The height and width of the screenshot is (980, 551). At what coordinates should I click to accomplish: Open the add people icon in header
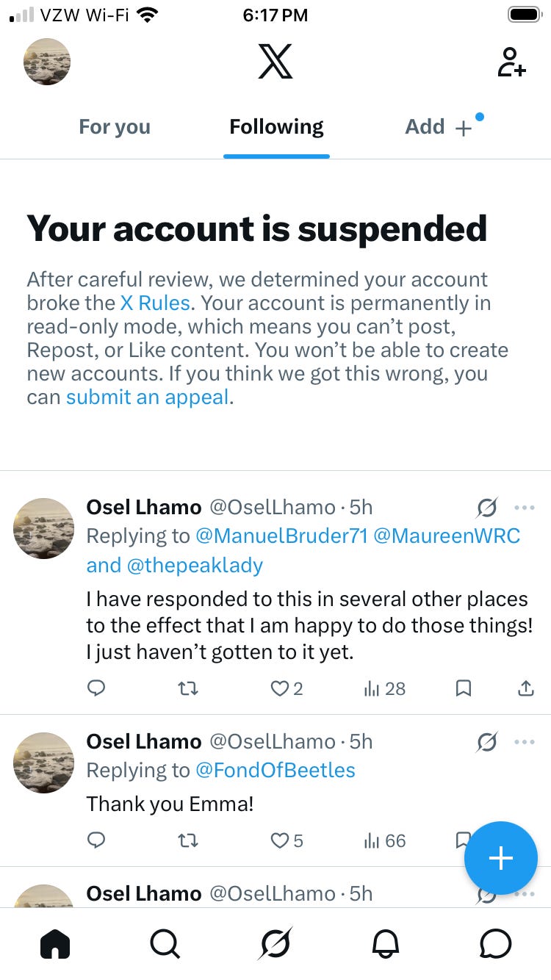click(511, 62)
